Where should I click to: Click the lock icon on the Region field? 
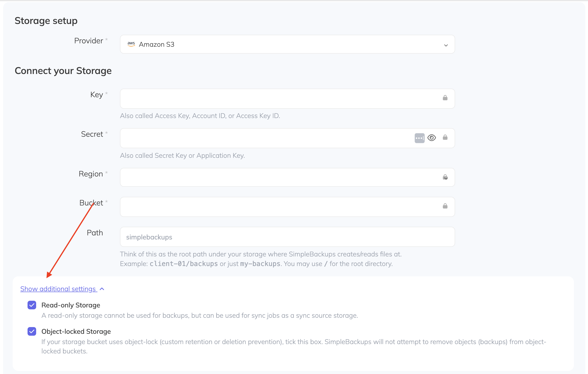[445, 177]
